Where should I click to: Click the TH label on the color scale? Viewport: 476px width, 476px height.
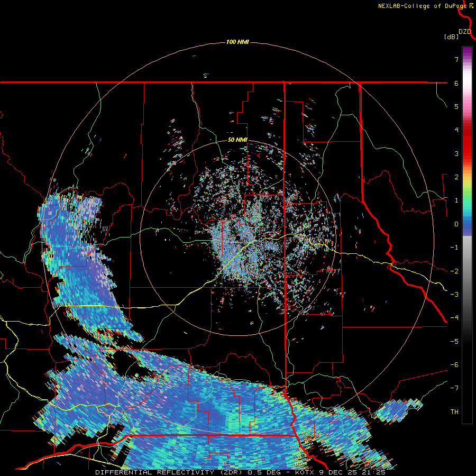click(x=454, y=412)
